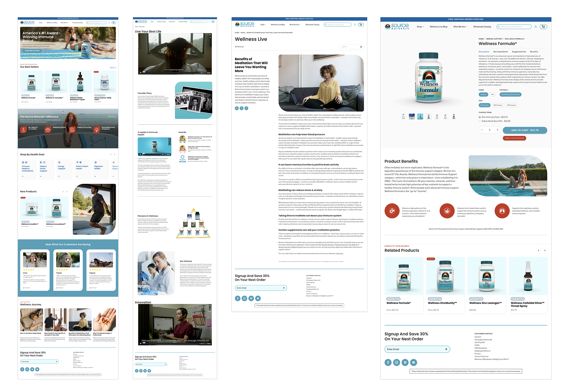This screenshot has width=567, height=392.
Task: Open the Key Ingredients tab
Action: (x=501, y=52)
